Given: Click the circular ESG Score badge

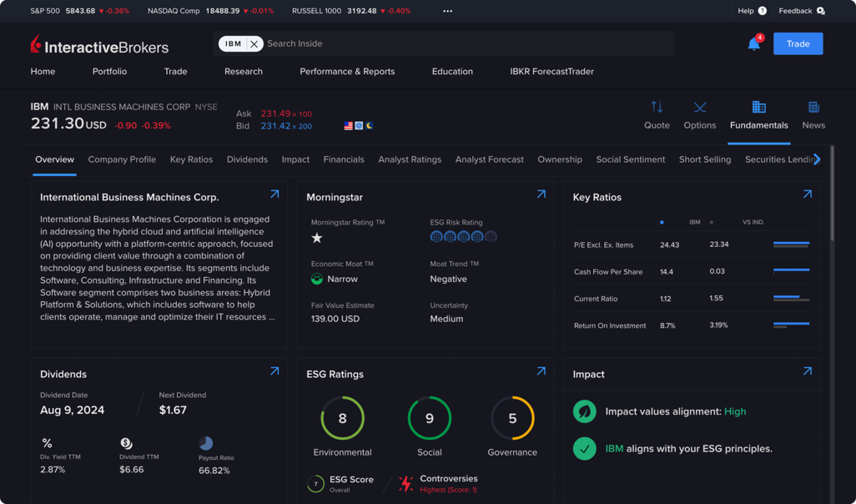Looking at the screenshot, I should [x=316, y=483].
